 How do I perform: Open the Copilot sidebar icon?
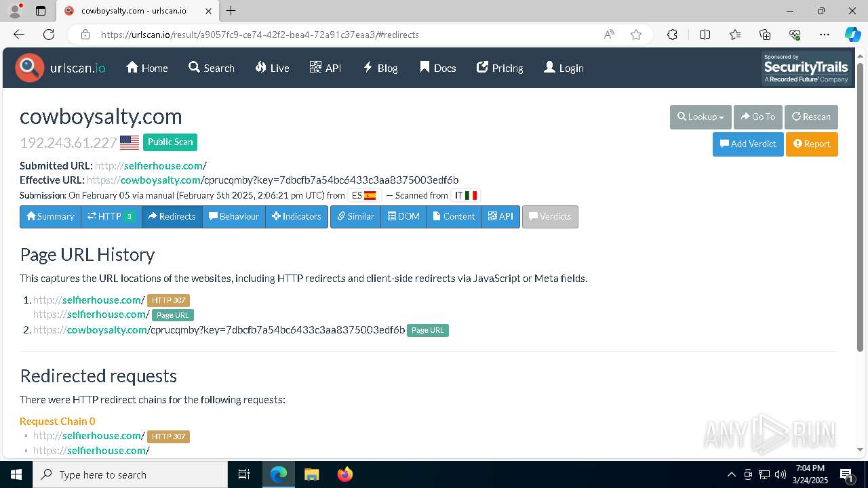[852, 35]
